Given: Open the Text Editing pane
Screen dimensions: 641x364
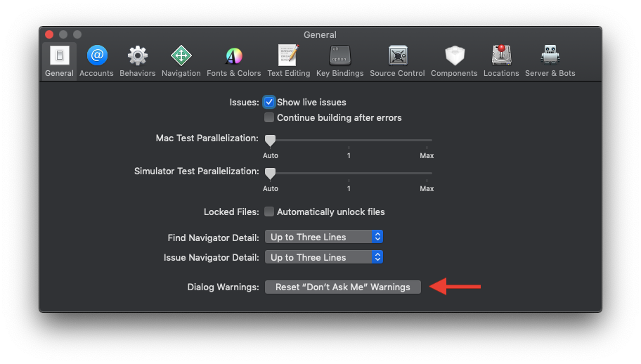Looking at the screenshot, I should point(289,61).
